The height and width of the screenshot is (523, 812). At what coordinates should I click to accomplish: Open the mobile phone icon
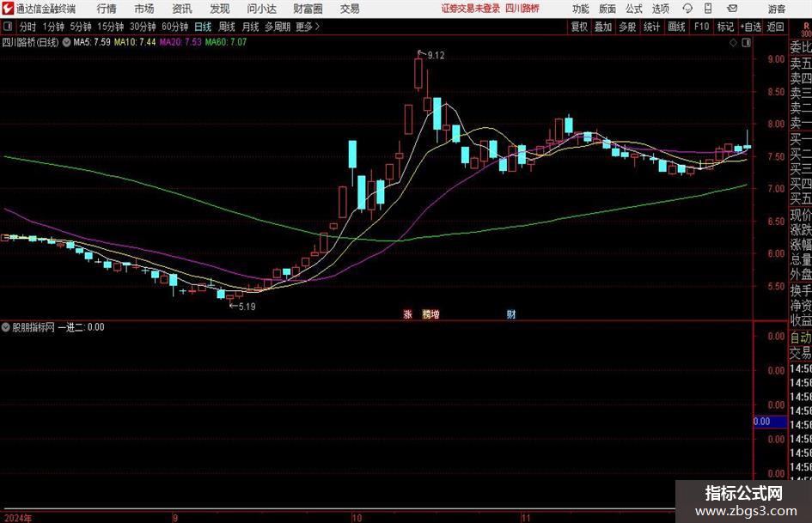[708, 9]
